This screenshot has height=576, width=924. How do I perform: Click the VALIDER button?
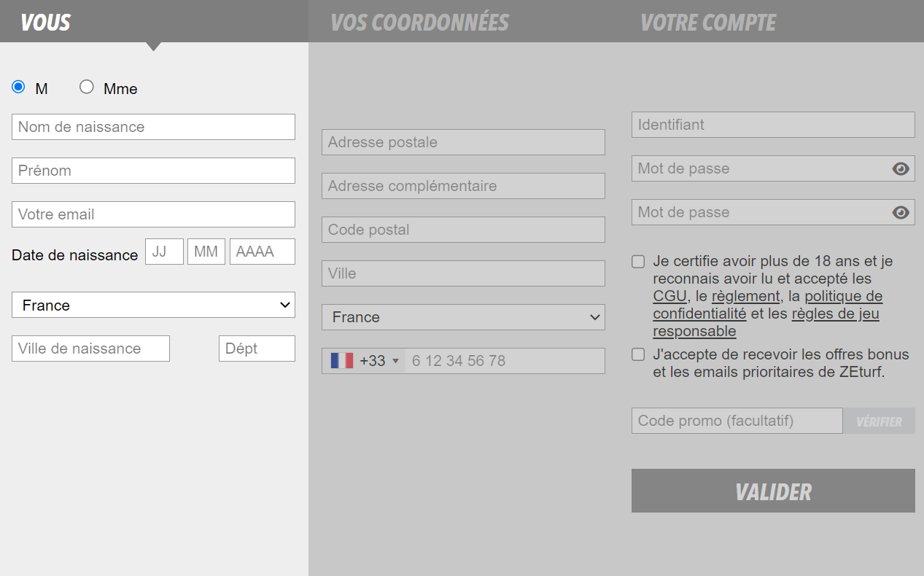tap(773, 491)
